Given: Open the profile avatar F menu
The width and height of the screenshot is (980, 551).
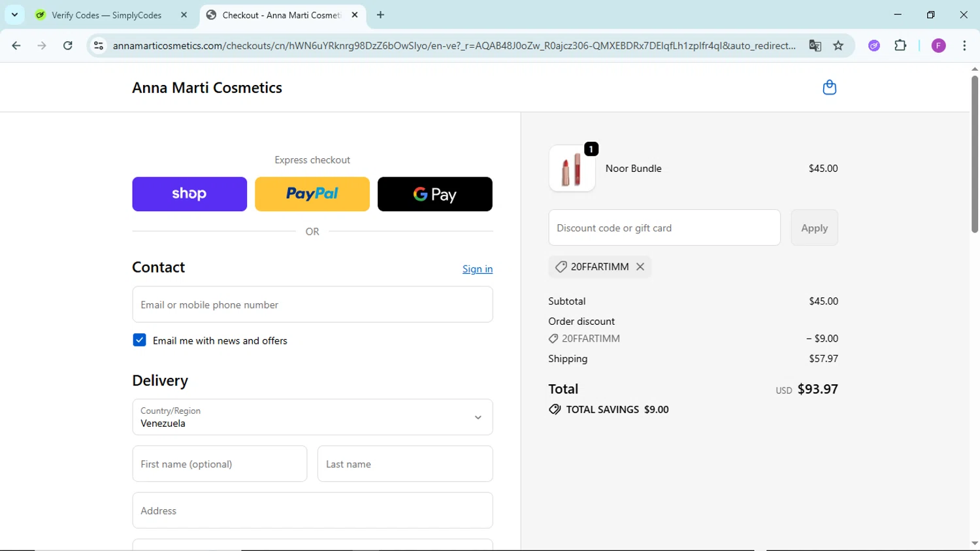Looking at the screenshot, I should point(938,46).
